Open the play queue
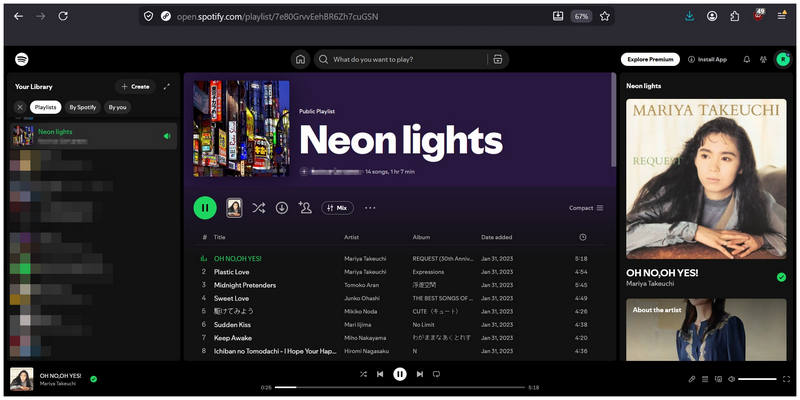 [x=705, y=379]
